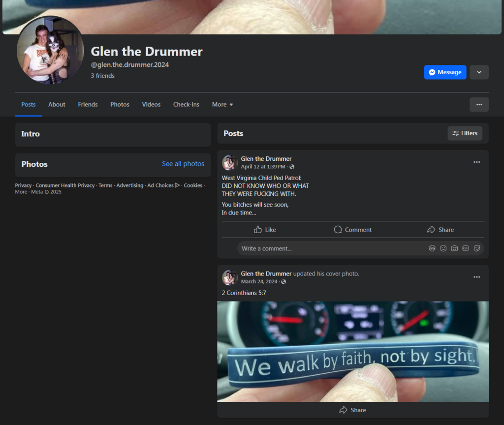
Task: Click Comment on the April 12 post
Action: click(x=352, y=230)
